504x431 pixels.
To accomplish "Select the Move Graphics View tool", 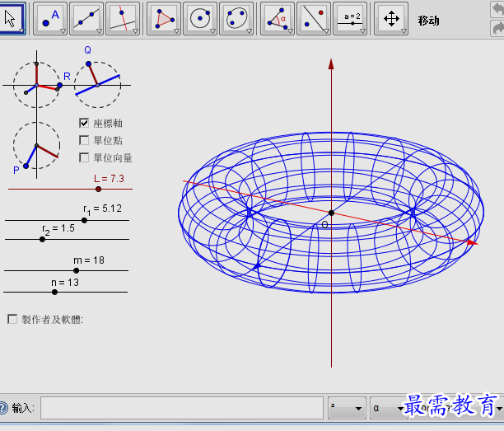I will 392,18.
